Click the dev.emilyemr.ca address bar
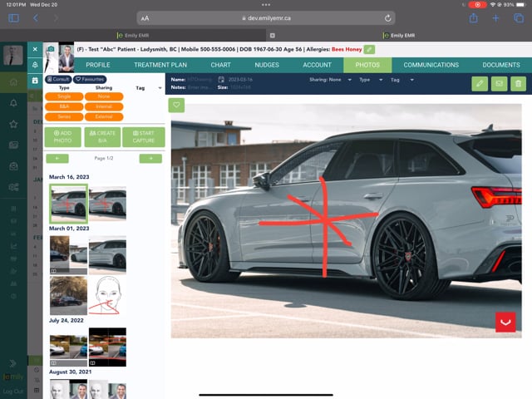532x399 pixels. [x=266, y=18]
